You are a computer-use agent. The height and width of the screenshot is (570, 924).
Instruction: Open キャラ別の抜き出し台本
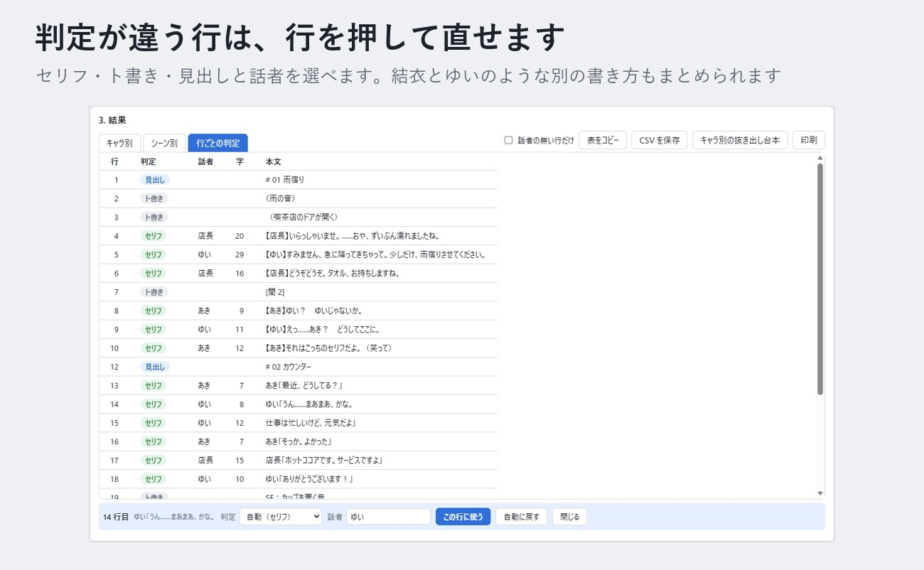[x=740, y=140]
